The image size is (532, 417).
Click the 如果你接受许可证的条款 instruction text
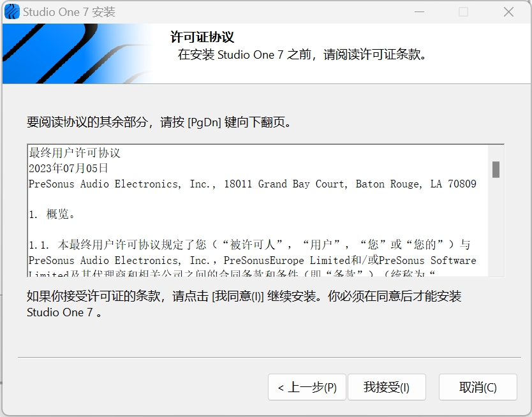pos(244,304)
